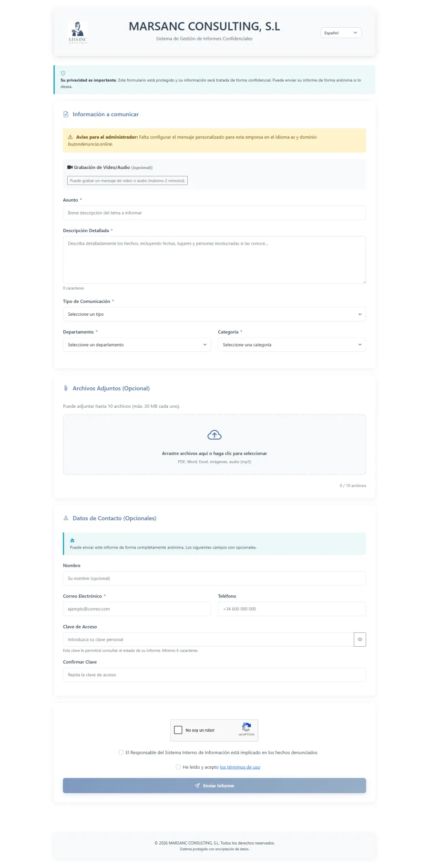Click the file drop zone area
This screenshot has width=429, height=868.
pyautogui.click(x=214, y=444)
